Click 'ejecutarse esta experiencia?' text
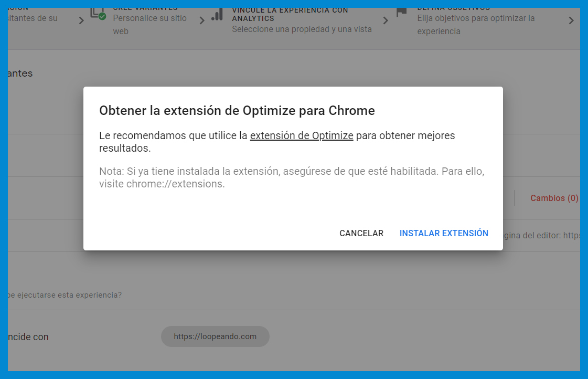The width and height of the screenshot is (588, 379). coord(65,295)
